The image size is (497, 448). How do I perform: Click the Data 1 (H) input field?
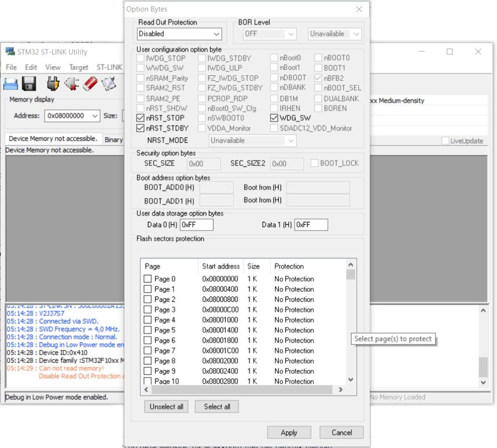pos(311,225)
